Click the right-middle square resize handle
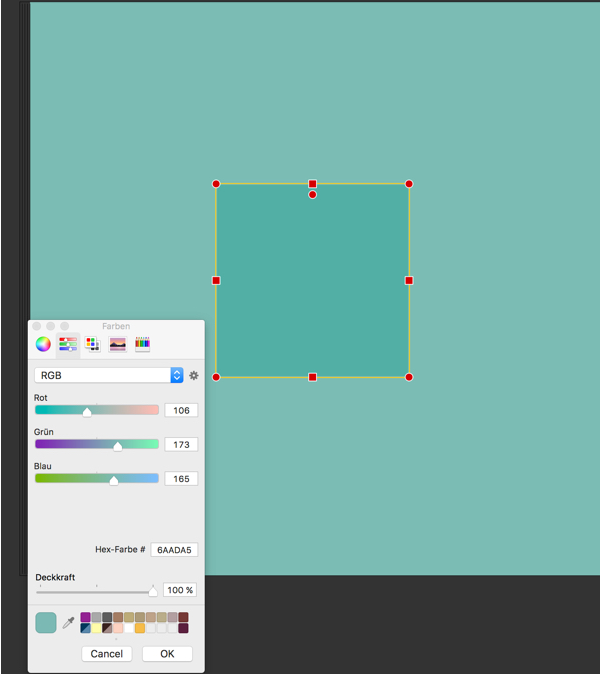The image size is (600, 675). pos(409,281)
